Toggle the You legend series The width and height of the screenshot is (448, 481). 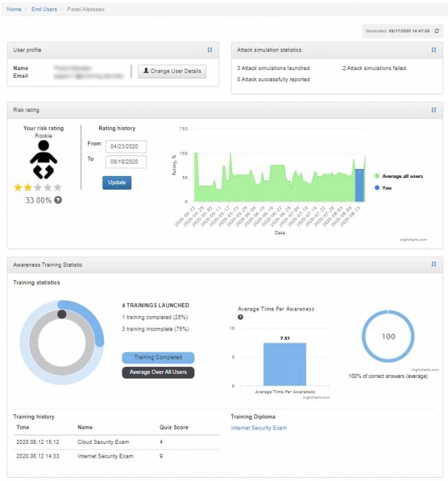point(386,188)
